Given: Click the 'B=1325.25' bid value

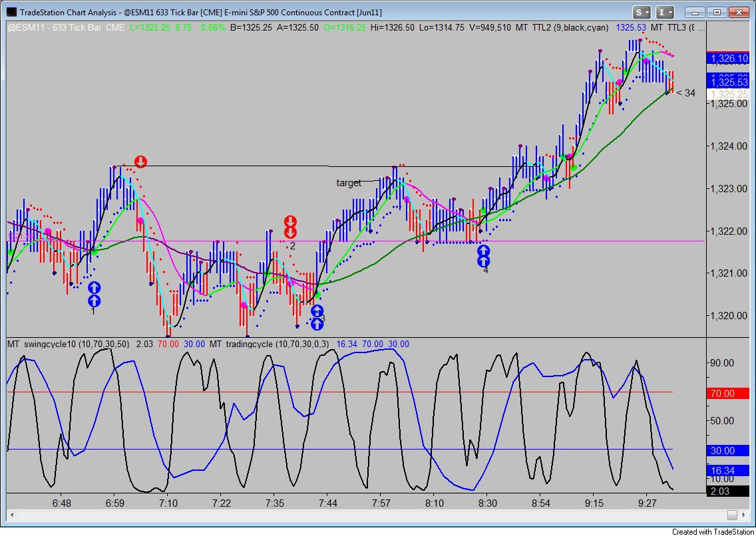Looking at the screenshot, I should (x=251, y=27).
